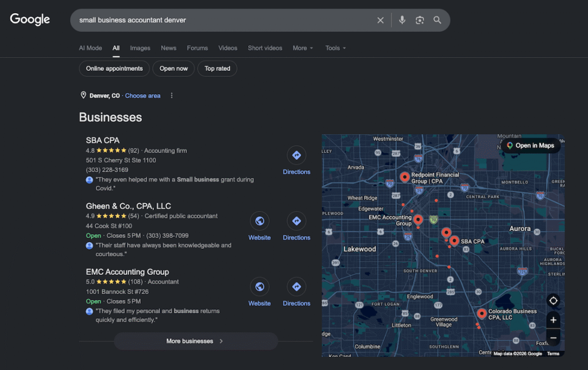Switch to the AI Mode tab
This screenshot has height=370, width=588.
(x=90, y=48)
